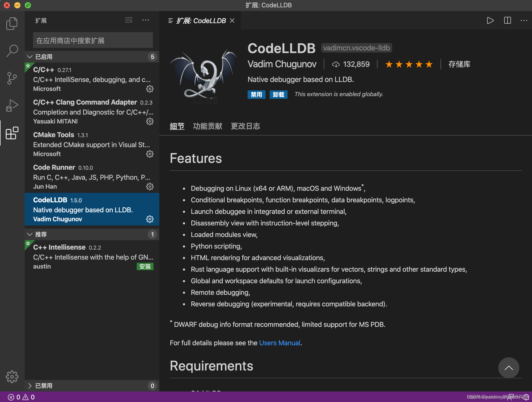The height and width of the screenshot is (402, 532).
Task: Open extensions panel more actions menu
Action: pyautogui.click(x=146, y=20)
